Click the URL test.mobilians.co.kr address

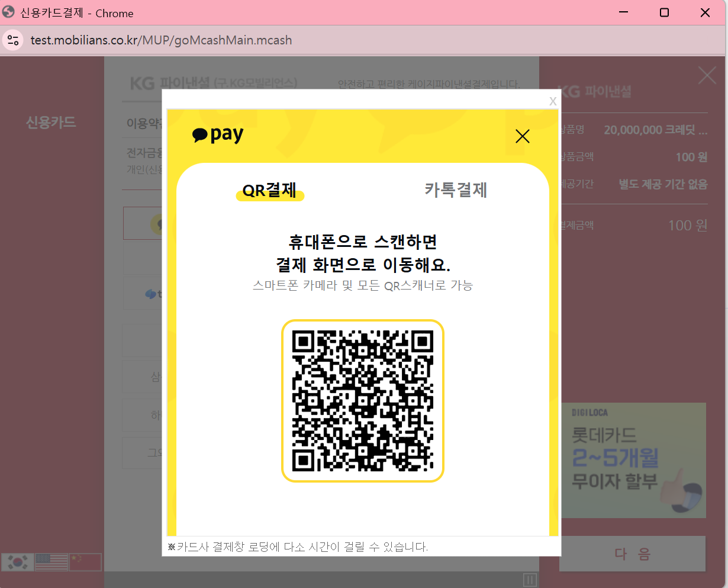coord(161,40)
